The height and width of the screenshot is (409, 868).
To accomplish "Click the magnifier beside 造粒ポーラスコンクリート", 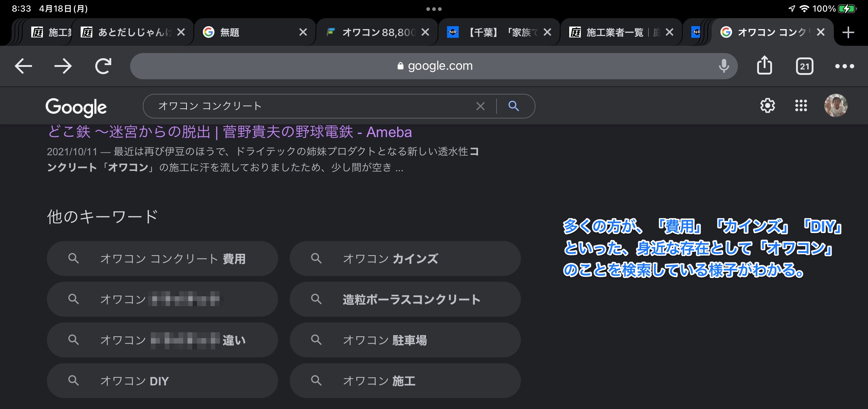I will 316,299.
